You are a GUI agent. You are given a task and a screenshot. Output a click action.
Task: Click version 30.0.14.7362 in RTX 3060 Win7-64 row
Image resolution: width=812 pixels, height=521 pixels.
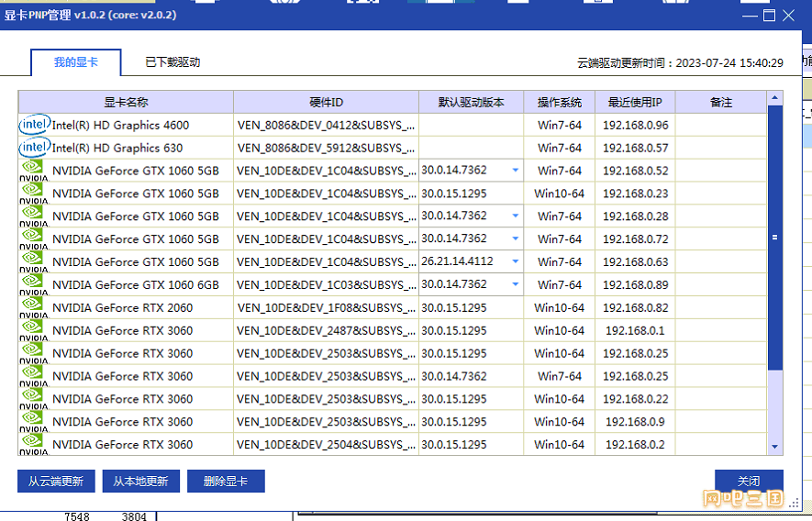point(454,376)
